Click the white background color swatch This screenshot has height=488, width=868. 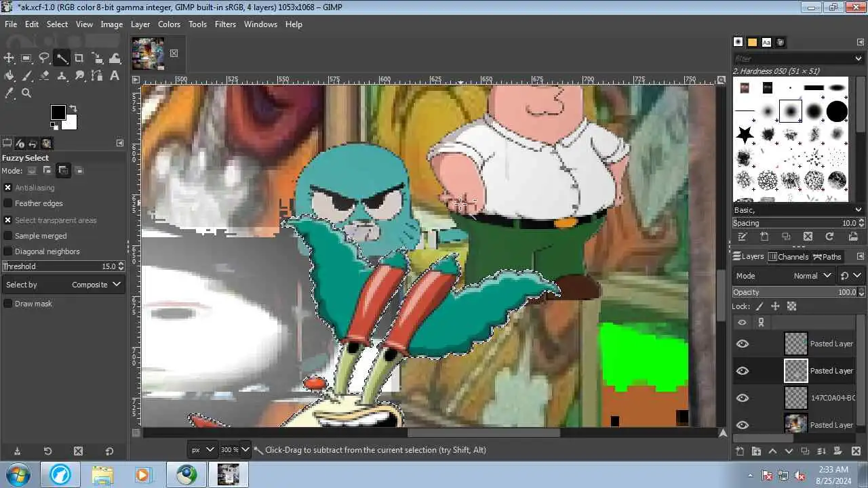click(x=71, y=123)
